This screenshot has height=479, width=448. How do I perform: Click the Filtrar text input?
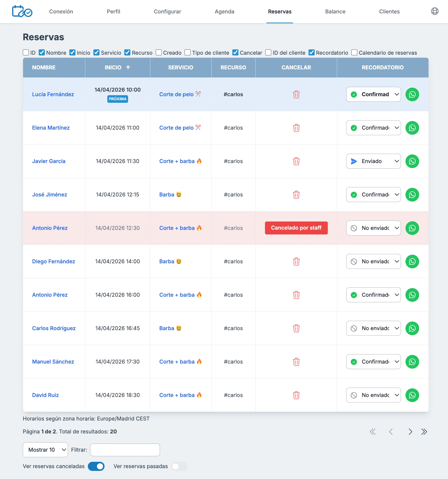pos(125,450)
